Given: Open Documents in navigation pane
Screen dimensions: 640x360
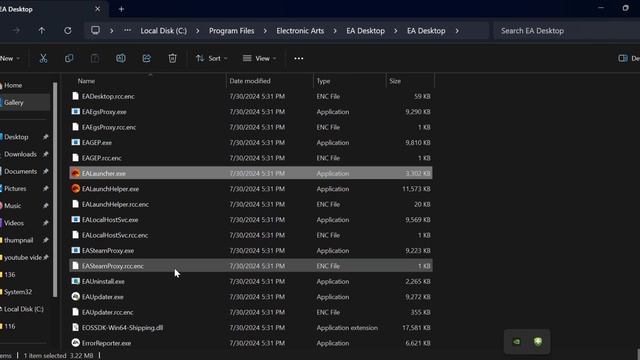Looking at the screenshot, I should (20, 171).
